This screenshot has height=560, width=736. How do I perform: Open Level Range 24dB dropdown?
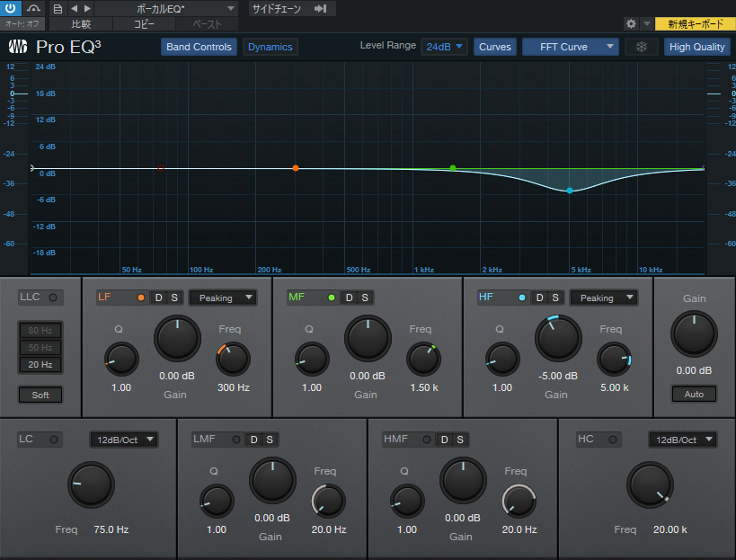coord(444,47)
